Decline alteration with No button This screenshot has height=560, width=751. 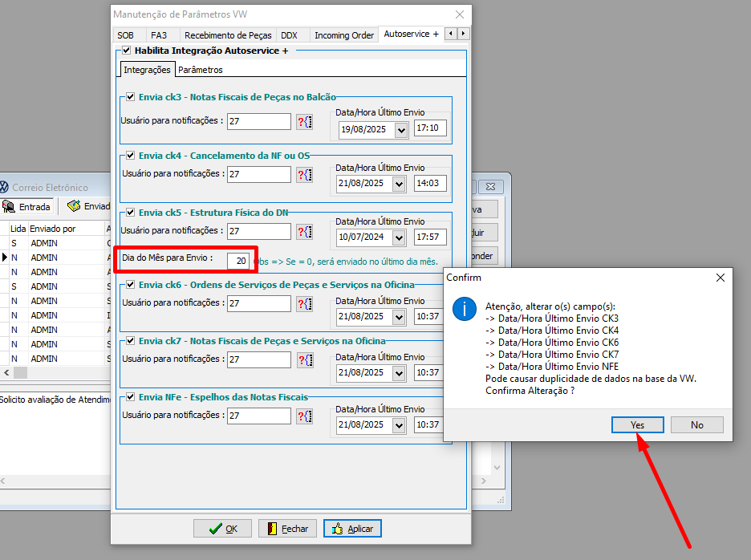point(697,425)
